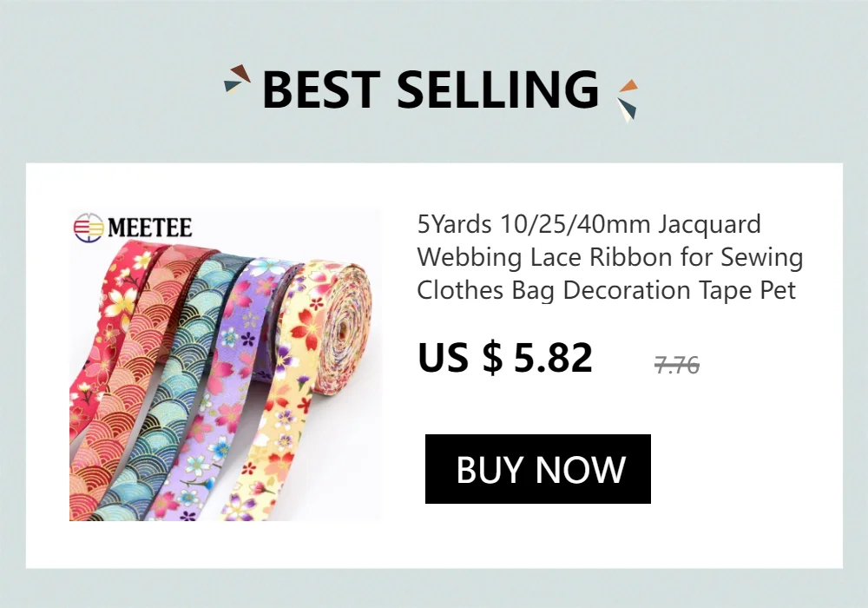Click the BEST SELLING heading
The width and height of the screenshot is (868, 608).
431,89
